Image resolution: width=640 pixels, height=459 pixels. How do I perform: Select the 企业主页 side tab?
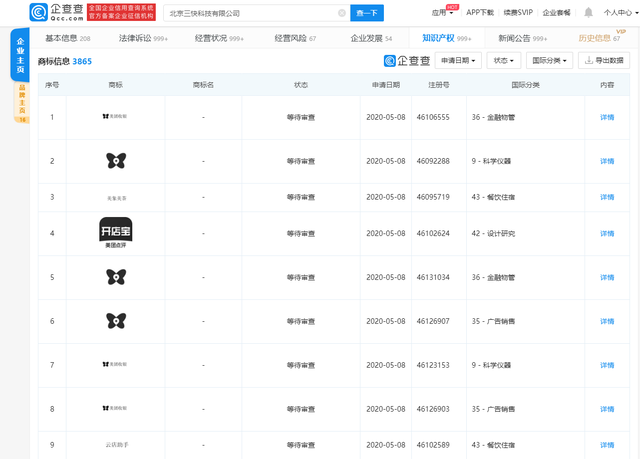pyautogui.click(x=20, y=55)
